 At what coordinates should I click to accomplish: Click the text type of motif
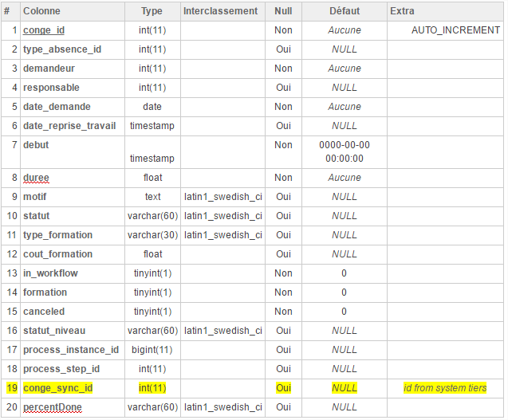pyautogui.click(x=152, y=197)
